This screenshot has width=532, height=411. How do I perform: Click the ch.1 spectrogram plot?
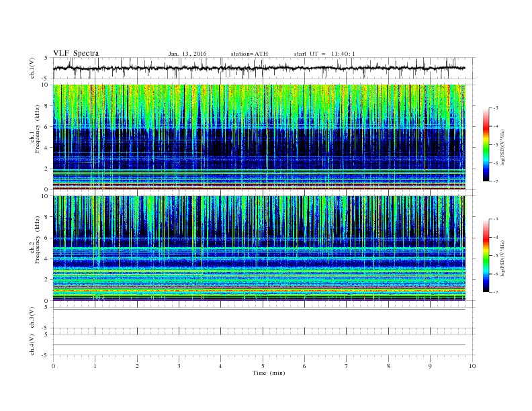click(x=259, y=137)
